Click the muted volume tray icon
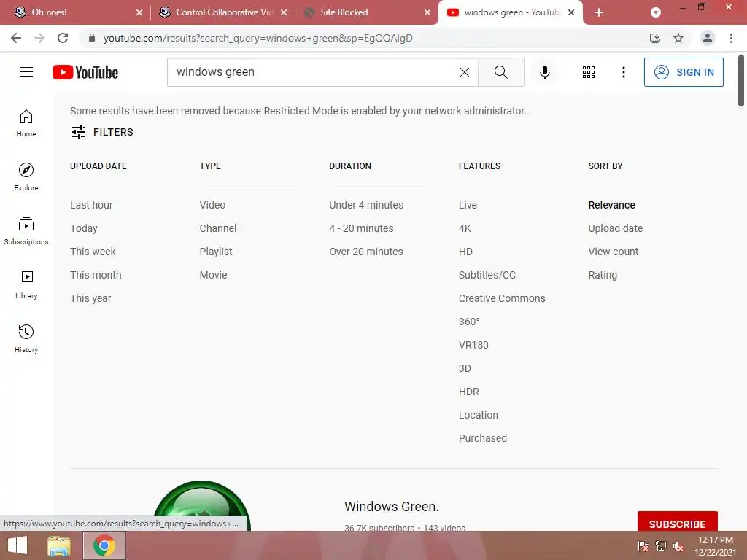The image size is (747, 560). tap(678, 546)
